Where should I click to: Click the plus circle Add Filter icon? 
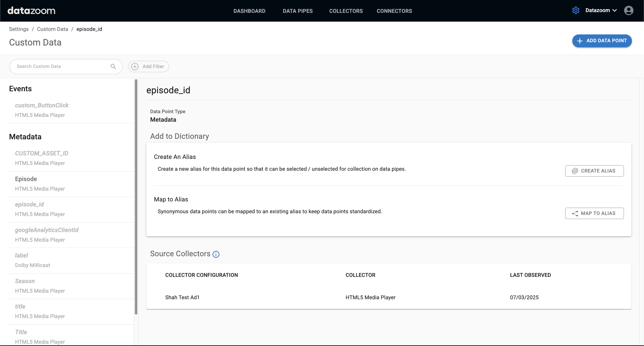point(135,66)
